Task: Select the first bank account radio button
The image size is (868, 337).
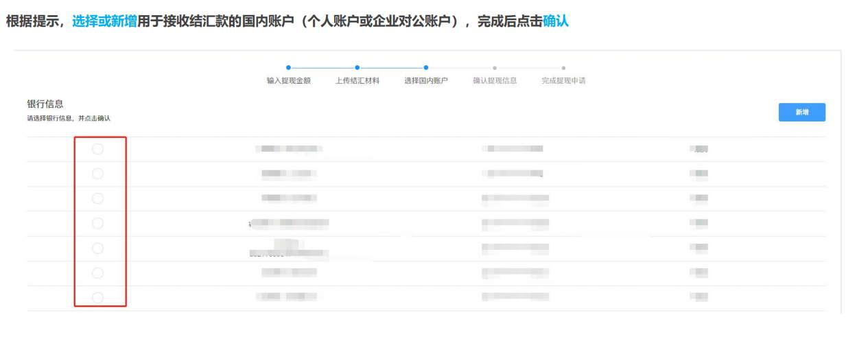Action: 97,149
